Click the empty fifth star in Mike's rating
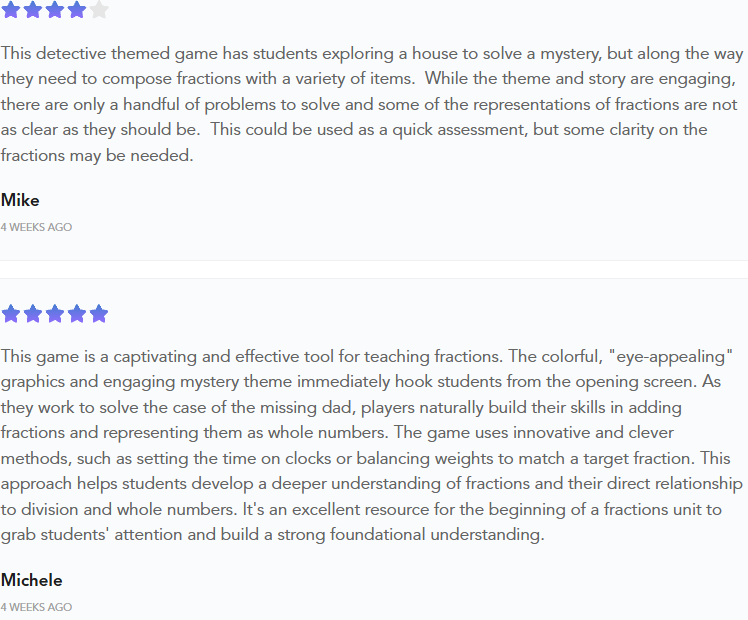The width and height of the screenshot is (748, 620). [x=99, y=10]
